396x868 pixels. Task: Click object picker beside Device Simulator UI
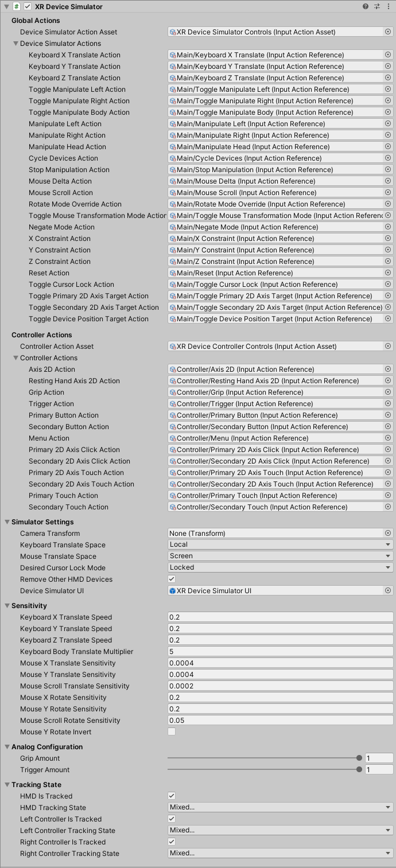tap(388, 591)
